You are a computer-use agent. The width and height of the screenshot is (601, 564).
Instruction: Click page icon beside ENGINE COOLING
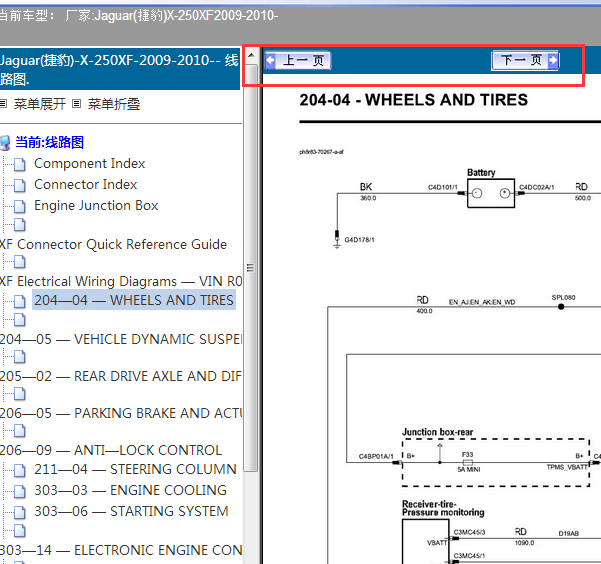pyautogui.click(x=20, y=492)
